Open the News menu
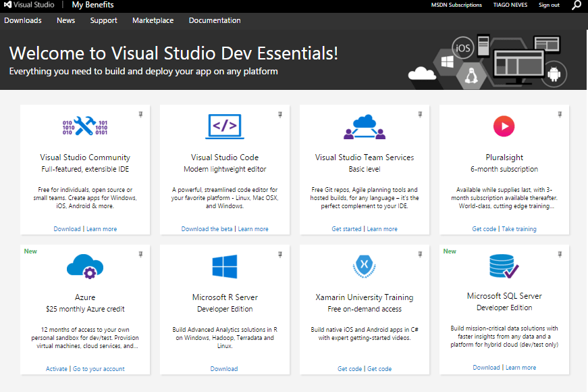Screen dimensions: 588x392 66,21
